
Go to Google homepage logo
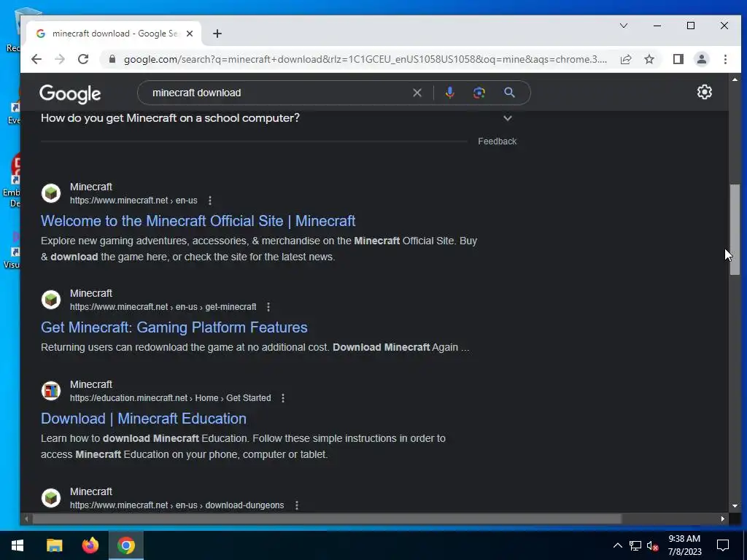click(70, 94)
